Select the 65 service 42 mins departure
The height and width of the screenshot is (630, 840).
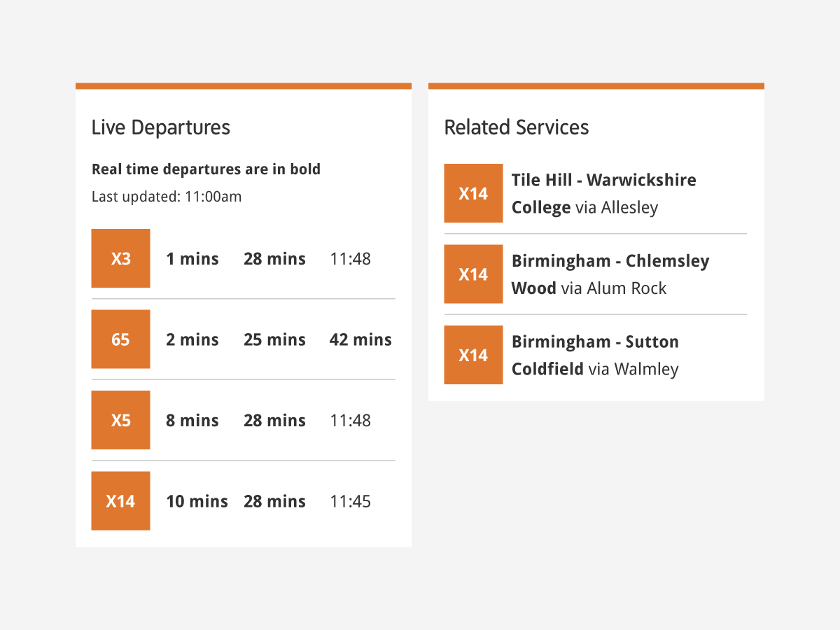(x=360, y=339)
